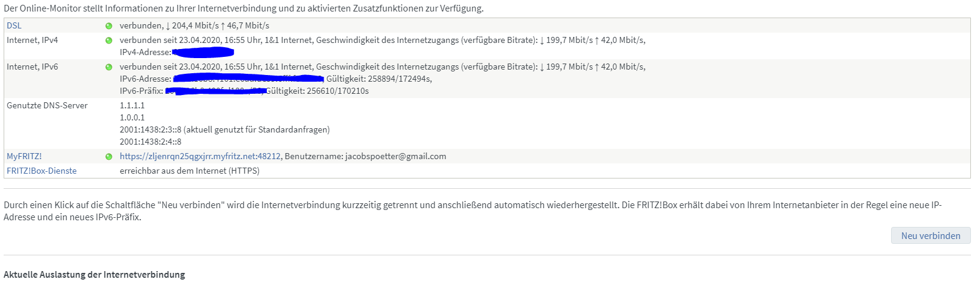The image size is (980, 285).
Task: Select the 1.0.0.1 DNS server entry
Action: 132,117
